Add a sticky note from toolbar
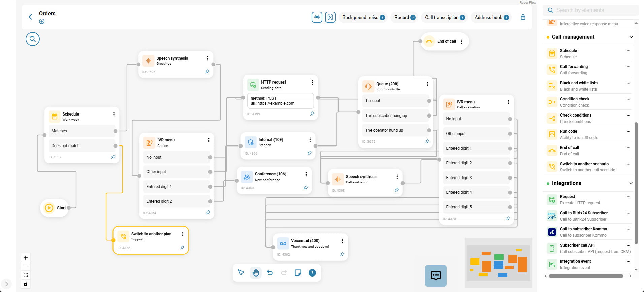This screenshot has width=644, height=292. 298,273
